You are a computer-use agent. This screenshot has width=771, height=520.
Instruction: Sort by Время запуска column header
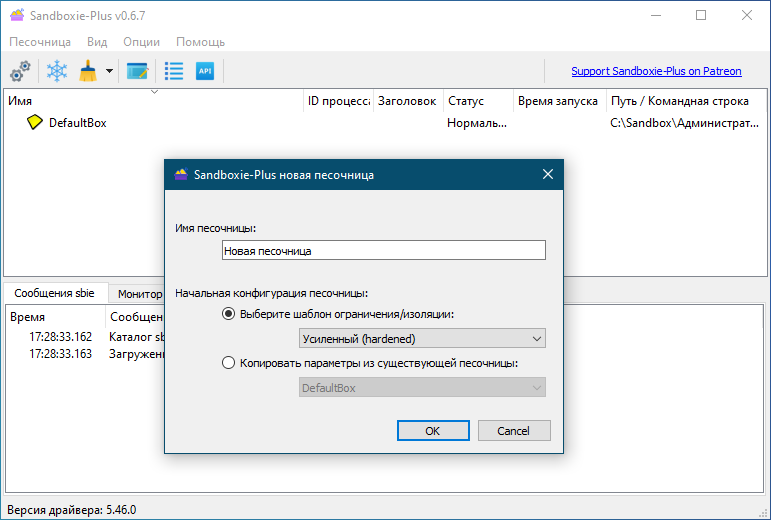(x=560, y=101)
